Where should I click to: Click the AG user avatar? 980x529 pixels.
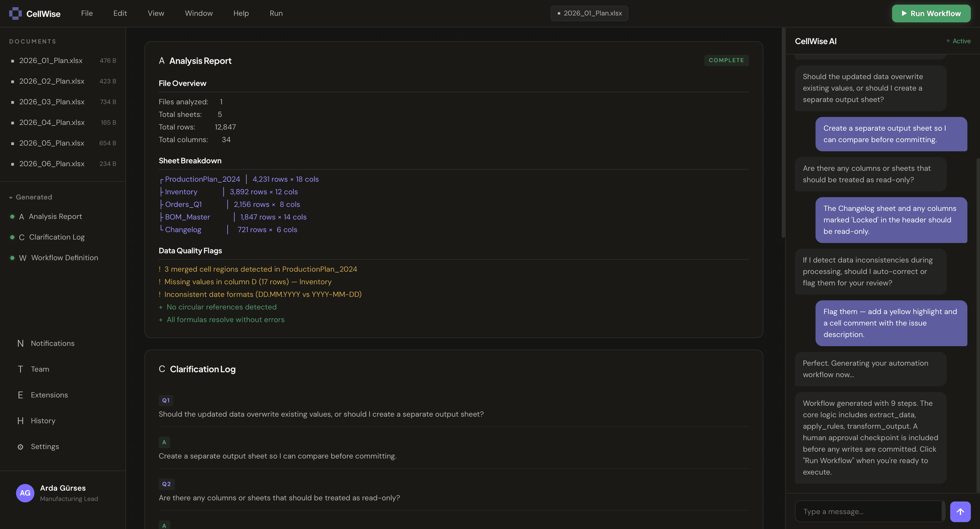pos(25,493)
